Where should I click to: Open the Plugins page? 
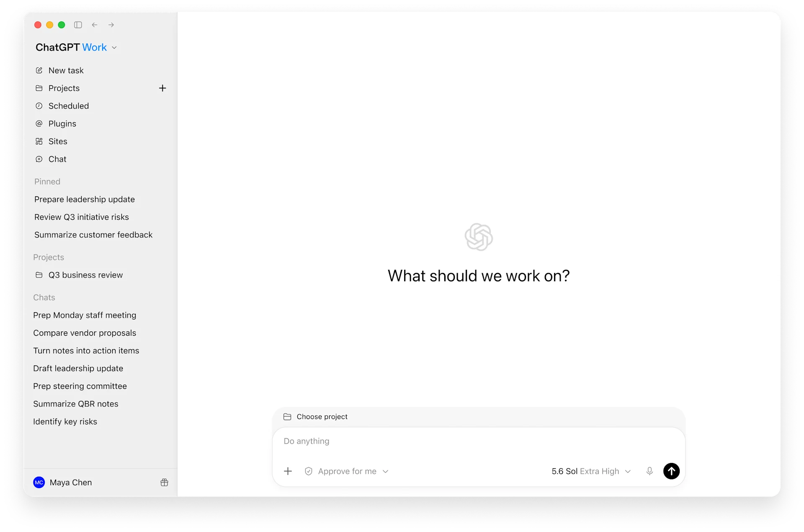click(x=56, y=123)
